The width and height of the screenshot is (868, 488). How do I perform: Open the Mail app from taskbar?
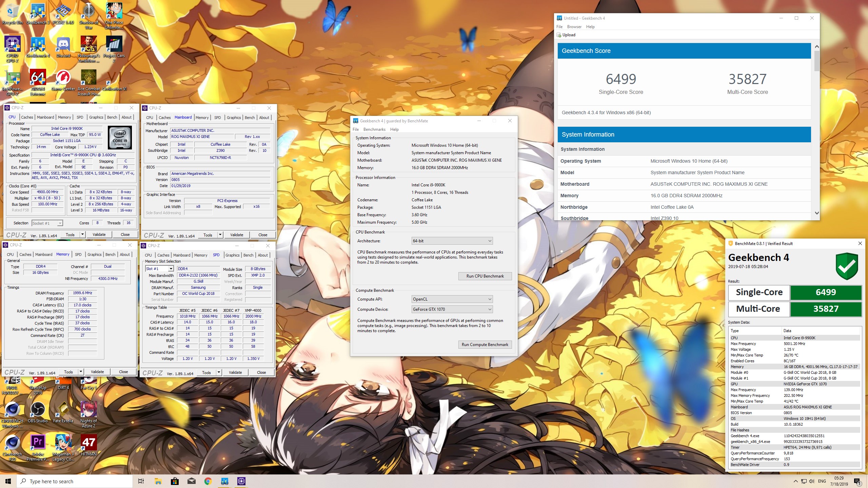[191, 481]
